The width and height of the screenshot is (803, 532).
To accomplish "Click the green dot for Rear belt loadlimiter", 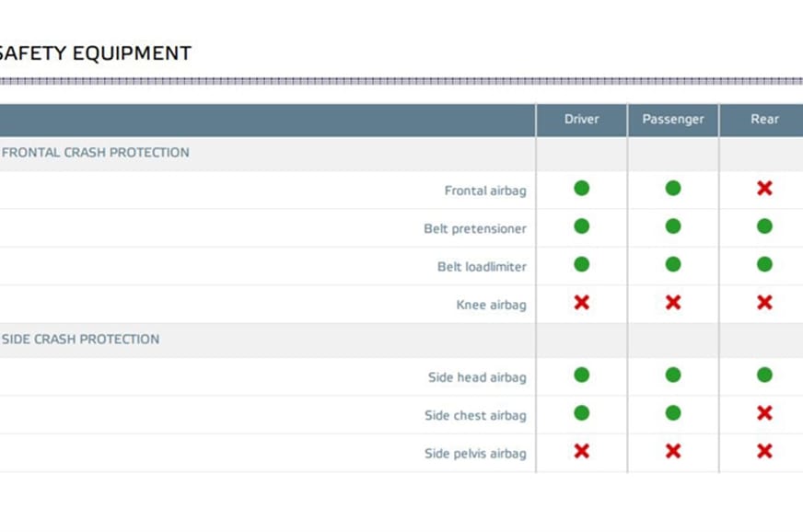I will click(x=764, y=264).
